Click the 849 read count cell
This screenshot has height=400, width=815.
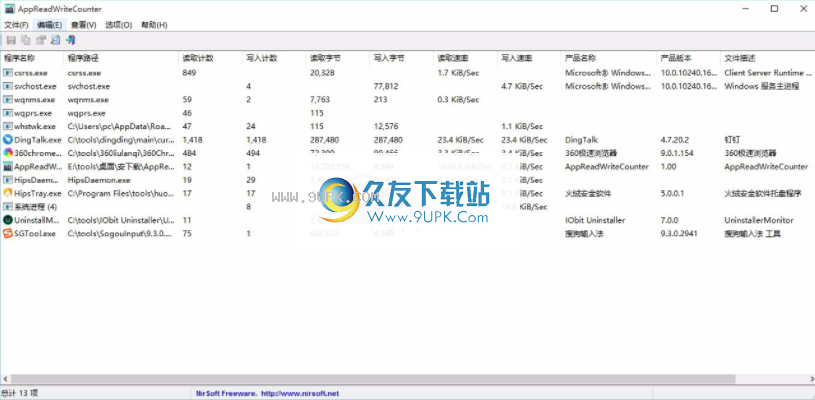tap(189, 73)
